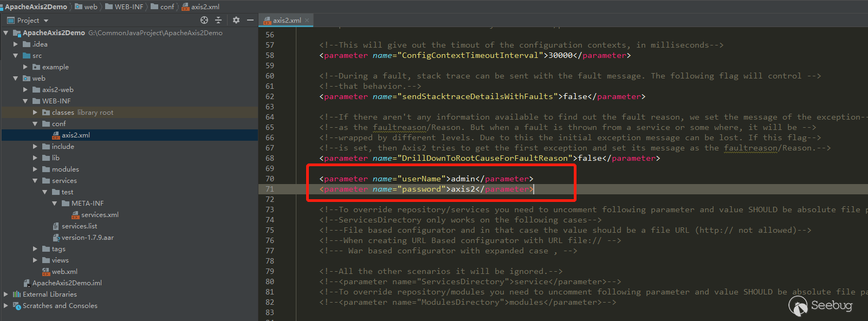The width and height of the screenshot is (868, 321).
Task: Collapse the services folder node
Action: click(35, 181)
